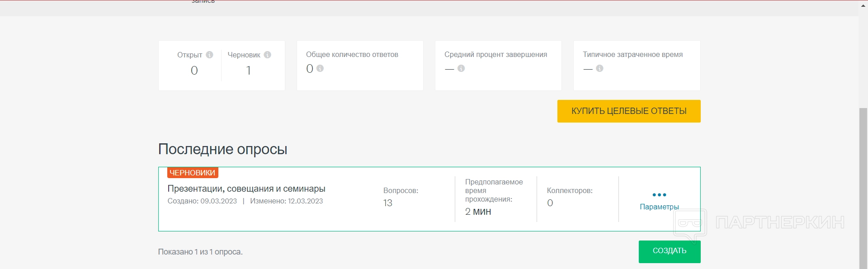This screenshot has height=269, width=868.
Task: Click the "Последние опросы" heading
Action: tap(223, 149)
